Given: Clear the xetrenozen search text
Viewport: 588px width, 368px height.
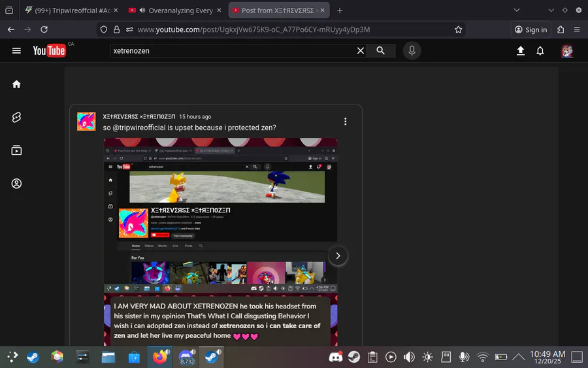Looking at the screenshot, I should [x=361, y=50].
